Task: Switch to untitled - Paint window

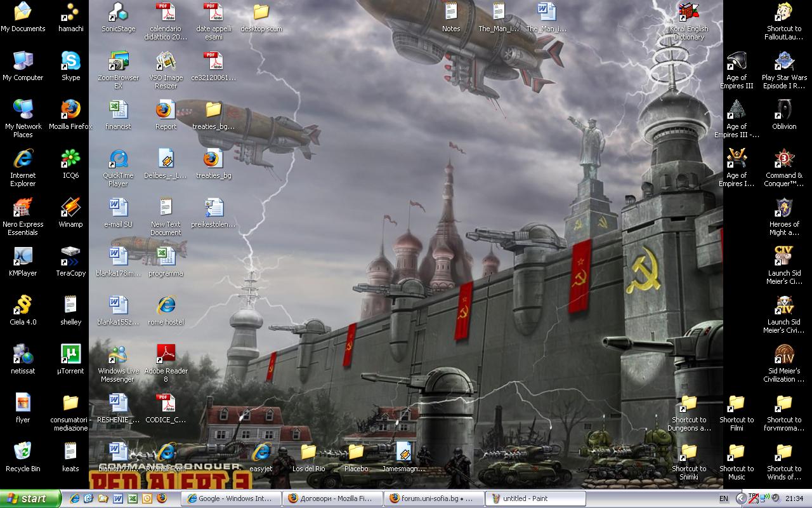Action: (x=535, y=498)
